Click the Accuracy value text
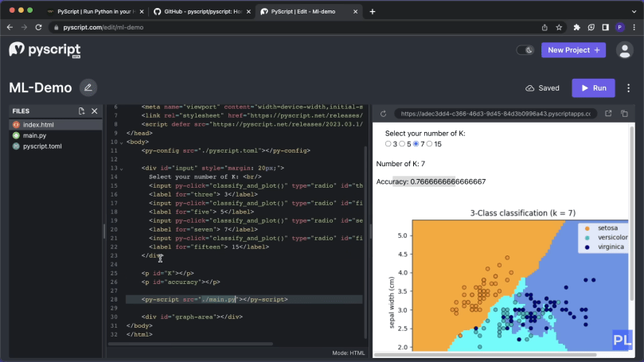This screenshot has height=362, width=644. pos(447,181)
